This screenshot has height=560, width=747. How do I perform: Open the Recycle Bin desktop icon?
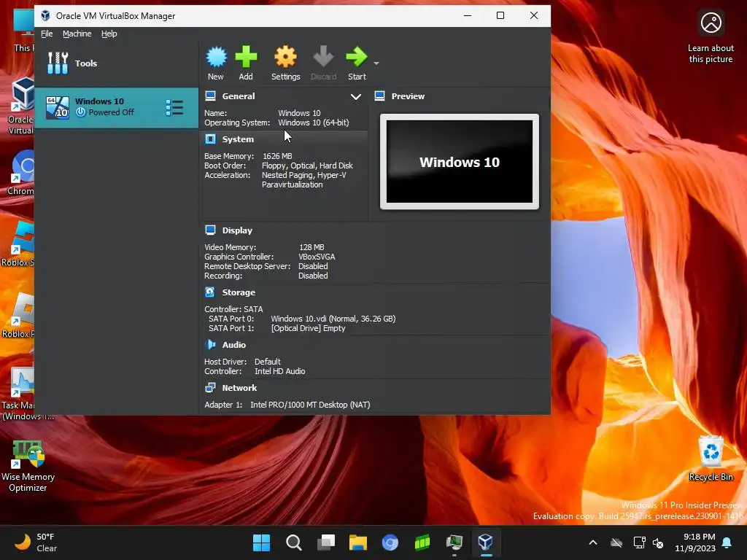(711, 459)
